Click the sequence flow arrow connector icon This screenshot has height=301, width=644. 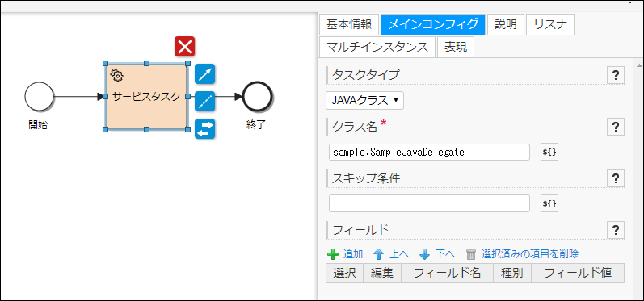pyautogui.click(x=204, y=73)
